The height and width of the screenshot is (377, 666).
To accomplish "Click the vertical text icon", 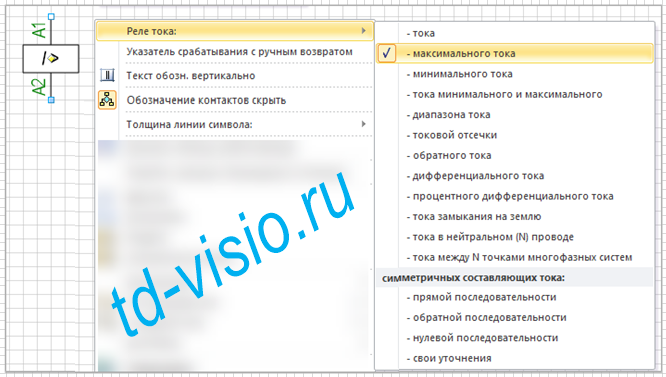I will [x=107, y=76].
